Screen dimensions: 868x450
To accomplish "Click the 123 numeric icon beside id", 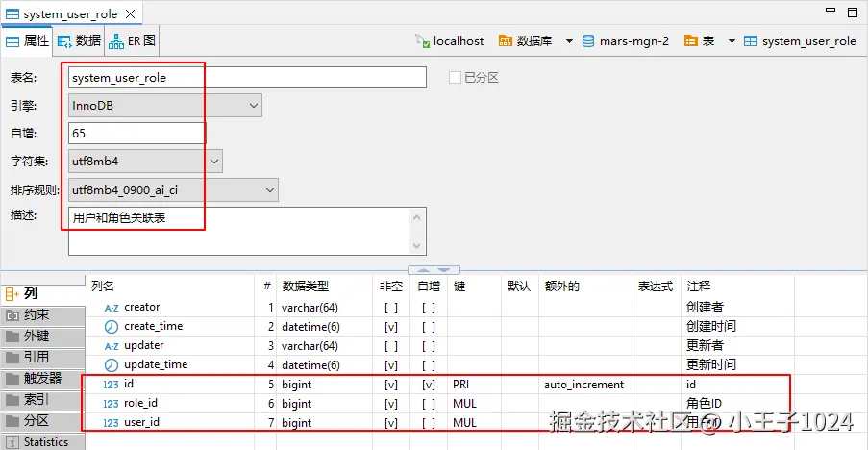I will tap(111, 385).
